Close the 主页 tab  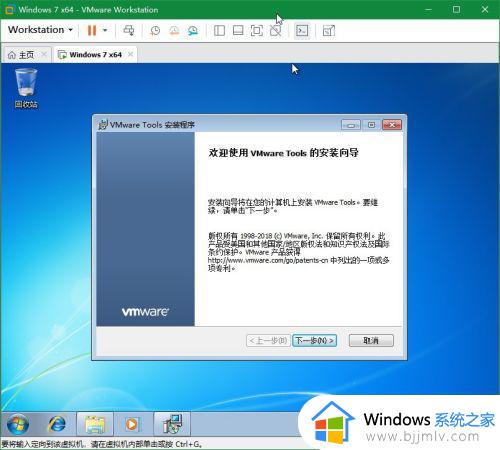pyautogui.click(x=44, y=54)
